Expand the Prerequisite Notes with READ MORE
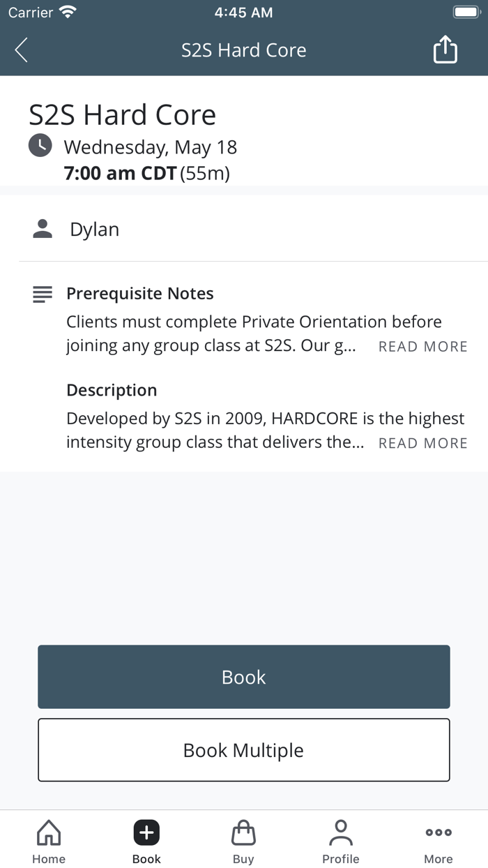488x868 pixels. 422,346
